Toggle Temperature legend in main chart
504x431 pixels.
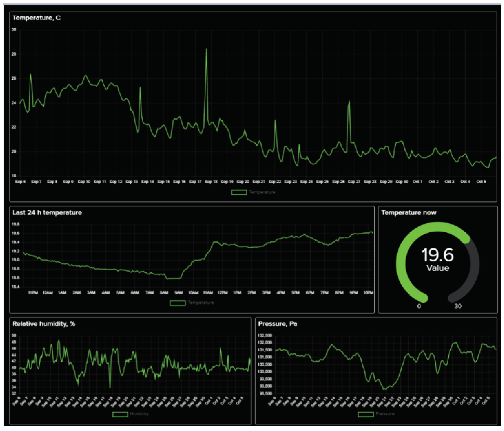pos(239,192)
